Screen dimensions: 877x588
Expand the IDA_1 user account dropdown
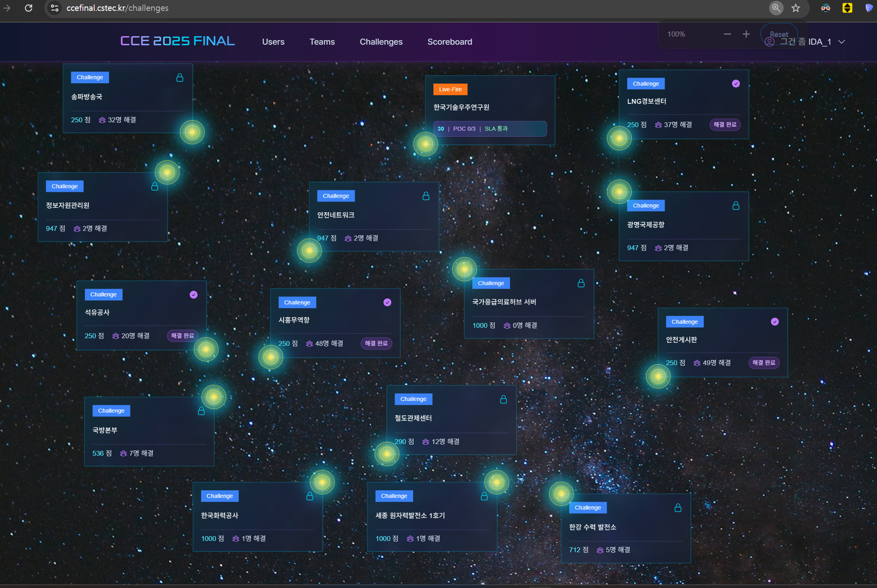click(842, 42)
